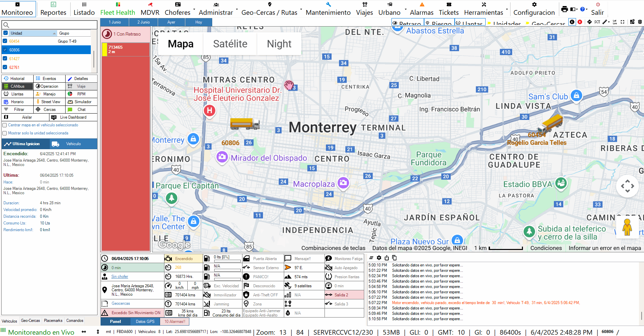Select the Ayer date tab
The width and height of the screenshot is (644, 336).
(171, 22)
